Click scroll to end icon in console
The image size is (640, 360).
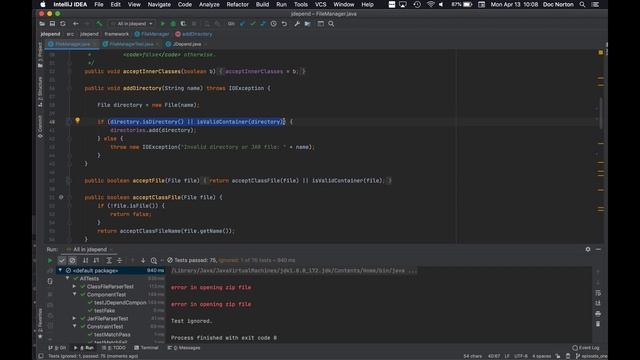[x=598, y=303]
